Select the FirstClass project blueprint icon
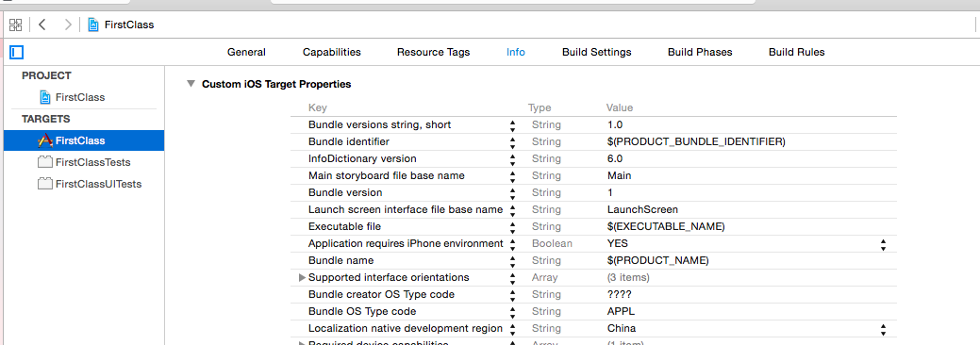The image size is (980, 345). coord(45,97)
